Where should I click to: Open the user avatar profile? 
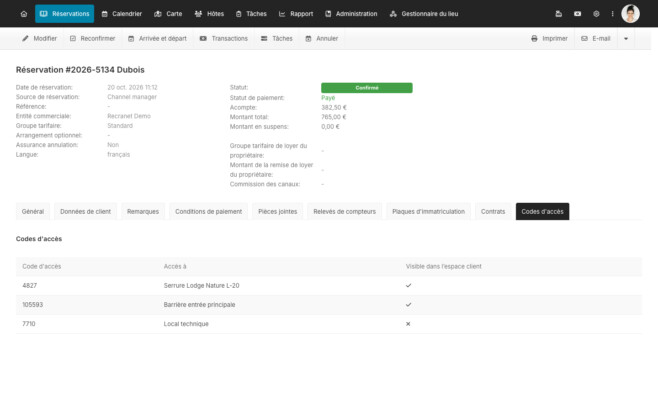(x=630, y=13)
